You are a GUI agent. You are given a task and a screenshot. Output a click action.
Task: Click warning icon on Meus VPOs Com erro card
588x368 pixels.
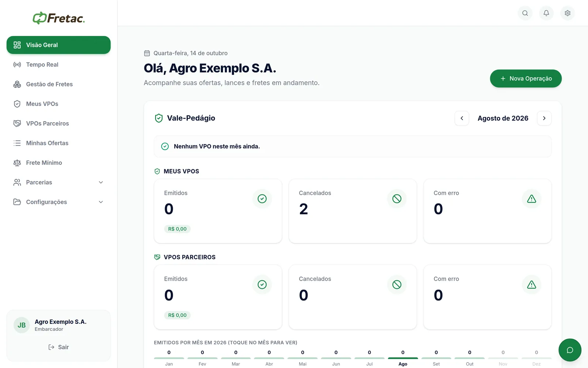(x=531, y=199)
